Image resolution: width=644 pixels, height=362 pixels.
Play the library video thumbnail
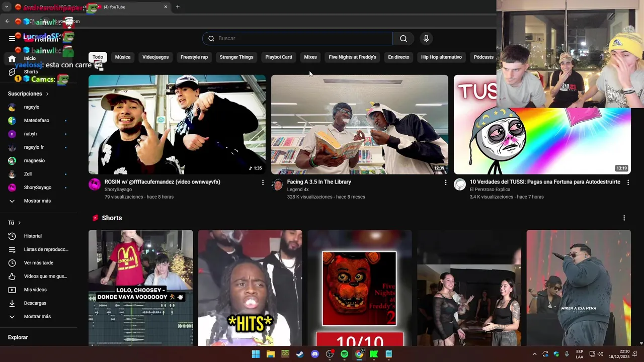point(360,125)
